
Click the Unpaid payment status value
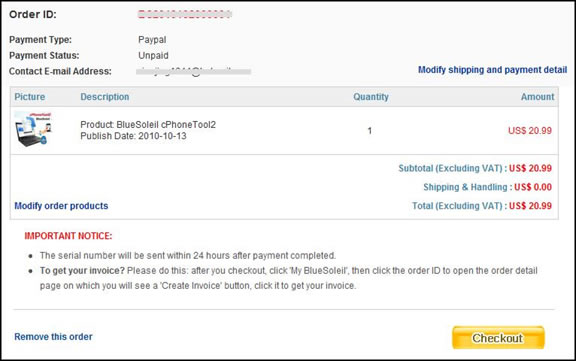point(153,55)
